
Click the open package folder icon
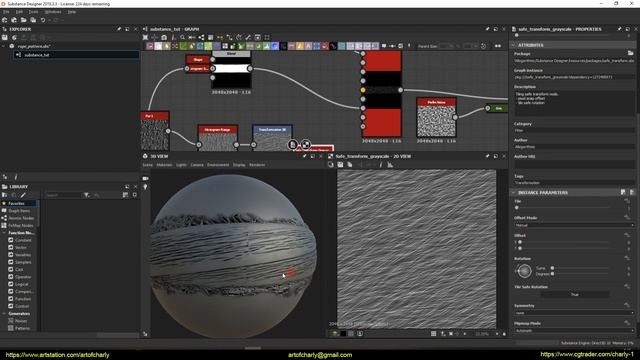pos(24,20)
